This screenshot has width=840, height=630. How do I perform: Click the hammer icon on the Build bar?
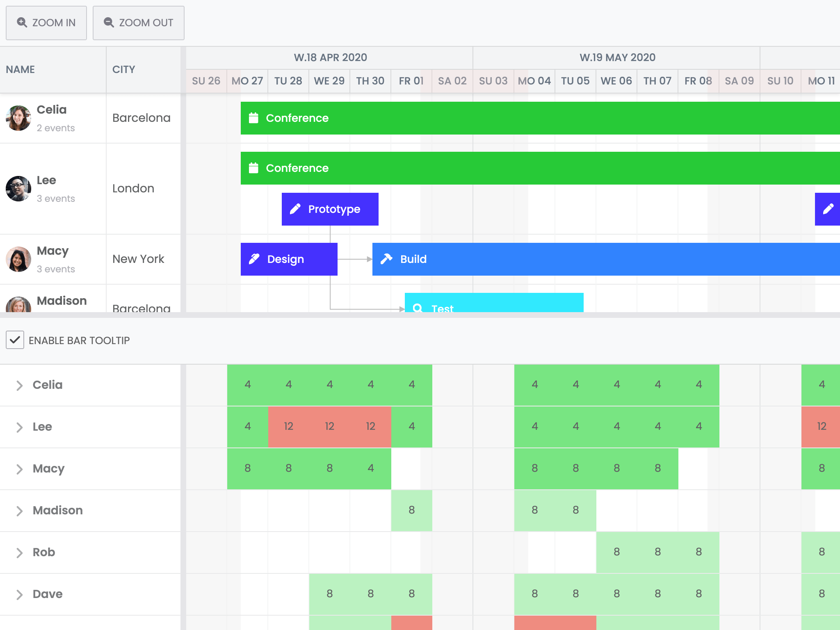[386, 259]
